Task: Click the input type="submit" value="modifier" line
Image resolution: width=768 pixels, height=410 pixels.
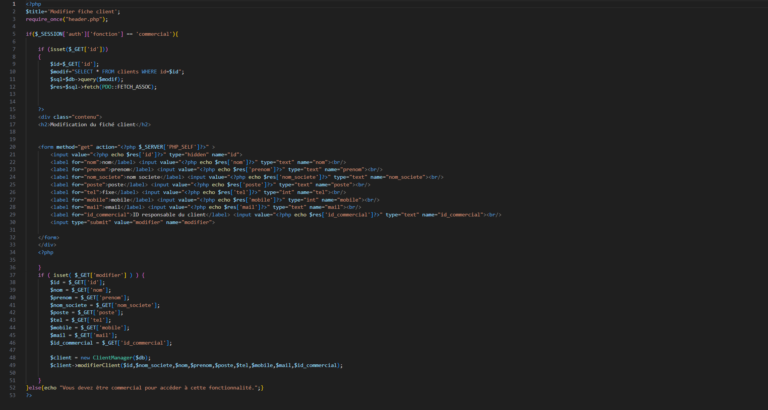Action: pos(132,222)
